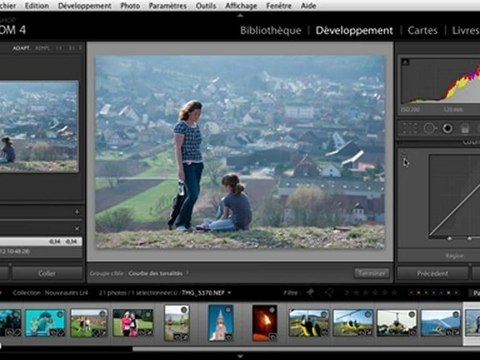Screen dimensions: 480x360
Task: Select the Red Eye Correction tool icon
Action: pos(447,128)
